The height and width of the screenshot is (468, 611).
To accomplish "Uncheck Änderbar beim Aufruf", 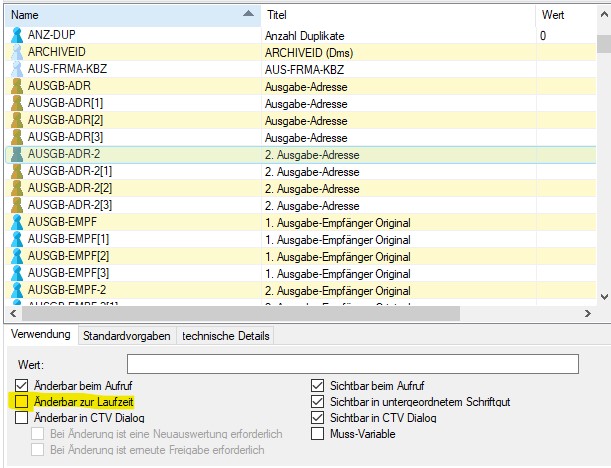I will pyautogui.click(x=22, y=385).
